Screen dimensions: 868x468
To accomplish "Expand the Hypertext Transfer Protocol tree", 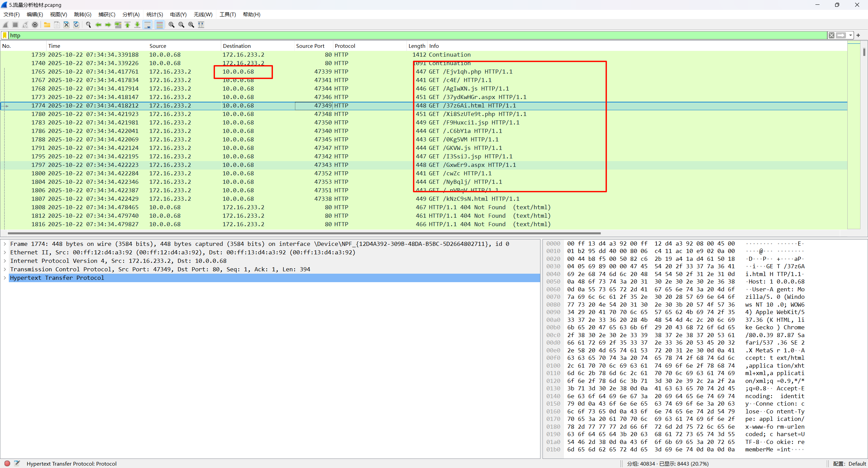I will pyautogui.click(x=5, y=278).
